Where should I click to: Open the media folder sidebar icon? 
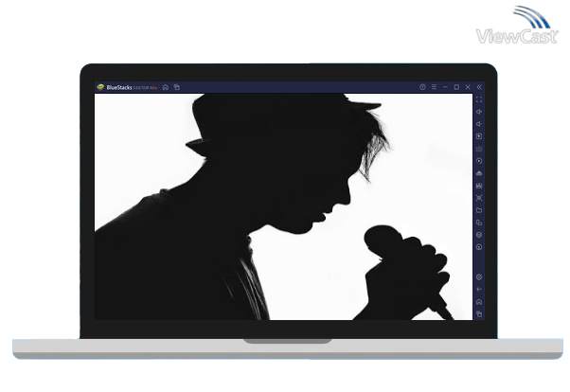[x=479, y=210]
